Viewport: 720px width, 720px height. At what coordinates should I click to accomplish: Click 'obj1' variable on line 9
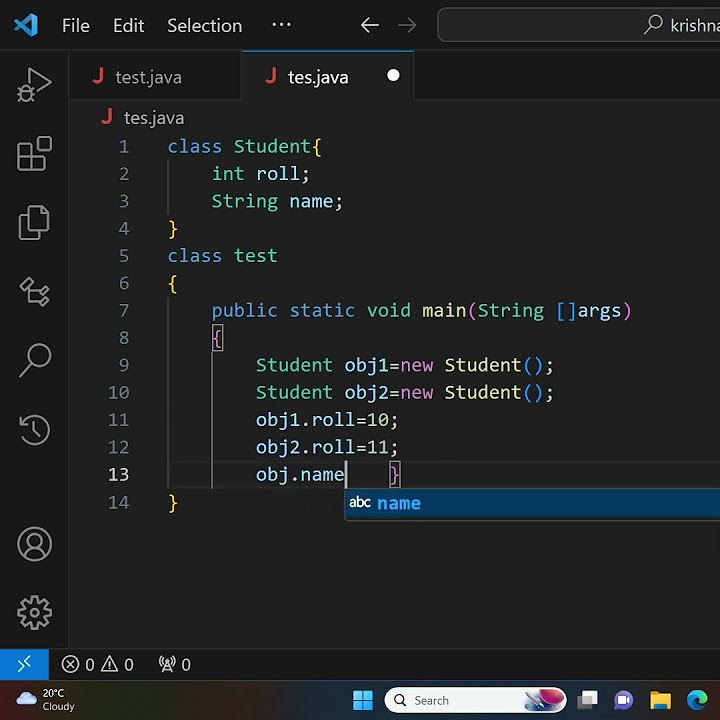click(x=366, y=366)
